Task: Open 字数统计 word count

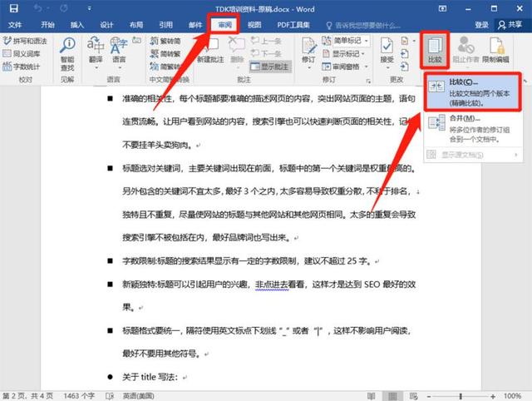Action: (x=22, y=67)
